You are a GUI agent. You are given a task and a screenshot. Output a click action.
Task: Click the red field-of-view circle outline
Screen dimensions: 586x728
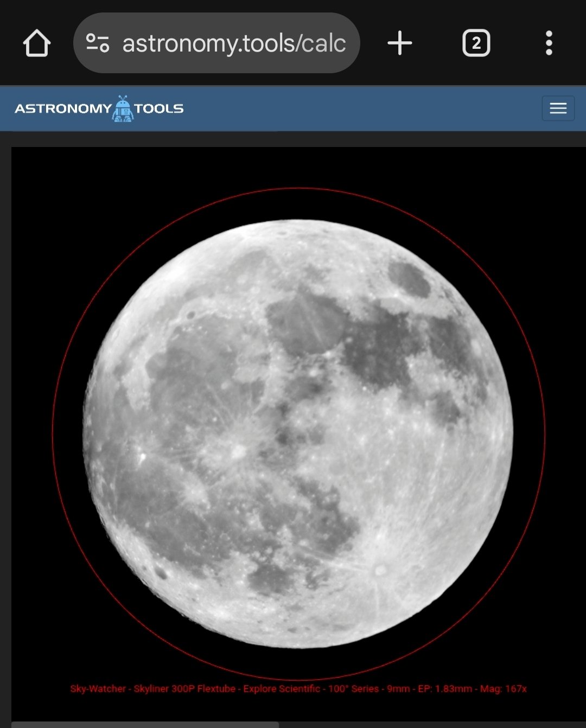pyautogui.click(x=53, y=434)
